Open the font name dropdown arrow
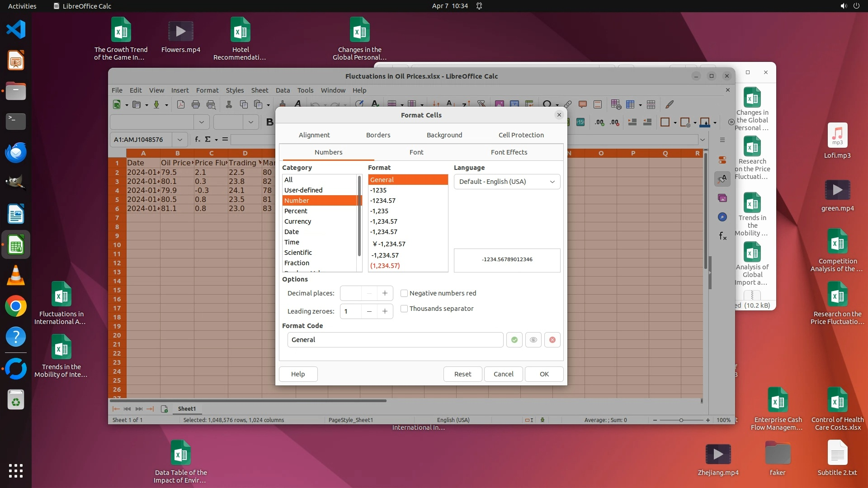 click(x=201, y=122)
